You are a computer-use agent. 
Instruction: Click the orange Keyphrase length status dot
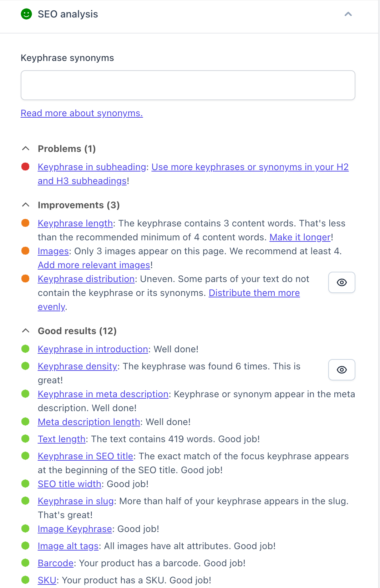[25, 223]
